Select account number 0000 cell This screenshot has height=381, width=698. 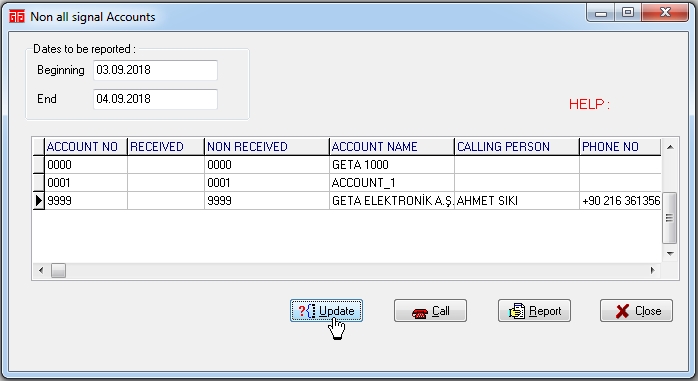tap(86, 165)
